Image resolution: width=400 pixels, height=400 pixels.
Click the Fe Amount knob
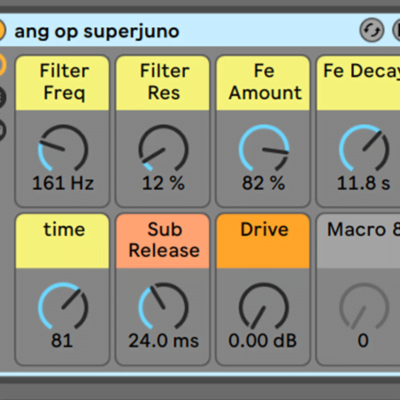(264, 149)
